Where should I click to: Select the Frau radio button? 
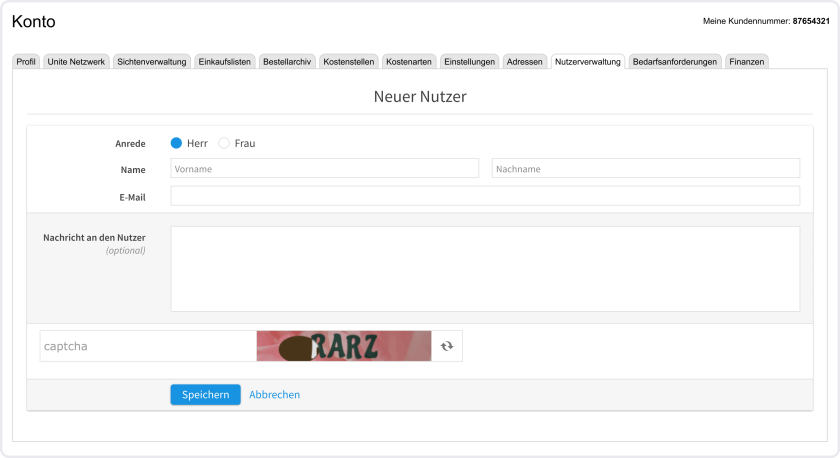coord(224,143)
